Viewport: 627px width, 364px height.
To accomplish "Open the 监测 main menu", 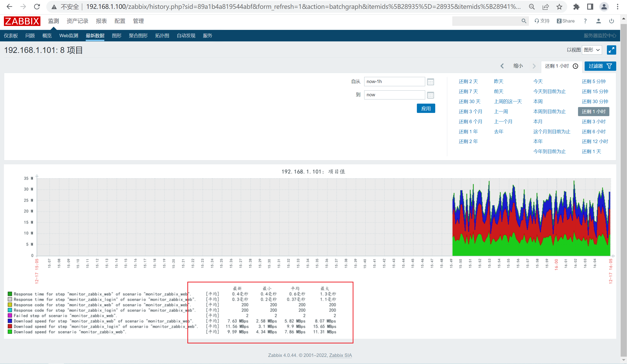I will coord(53,21).
